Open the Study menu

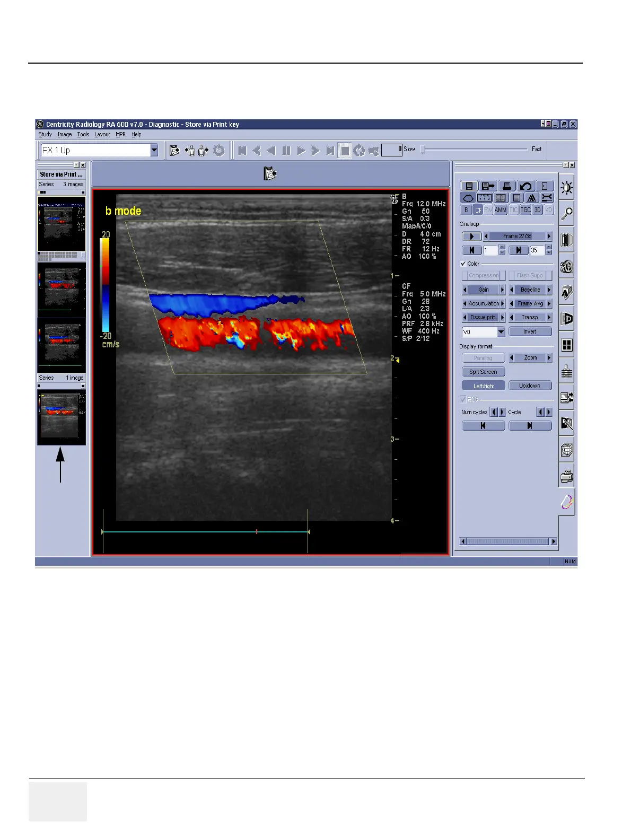[45, 134]
